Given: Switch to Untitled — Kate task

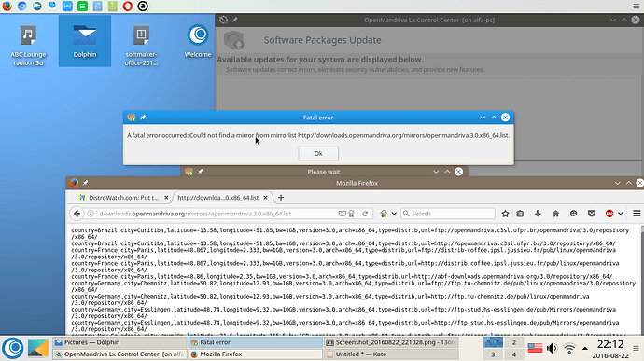Looking at the screenshot, I should tap(391, 354).
